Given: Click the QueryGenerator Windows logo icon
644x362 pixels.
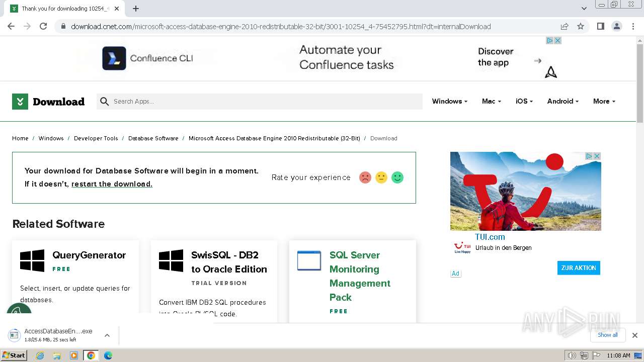Looking at the screenshot, I should coord(32,261).
